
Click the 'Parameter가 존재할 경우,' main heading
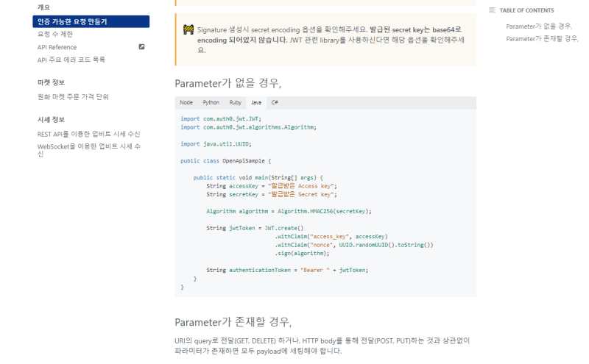click(233, 322)
